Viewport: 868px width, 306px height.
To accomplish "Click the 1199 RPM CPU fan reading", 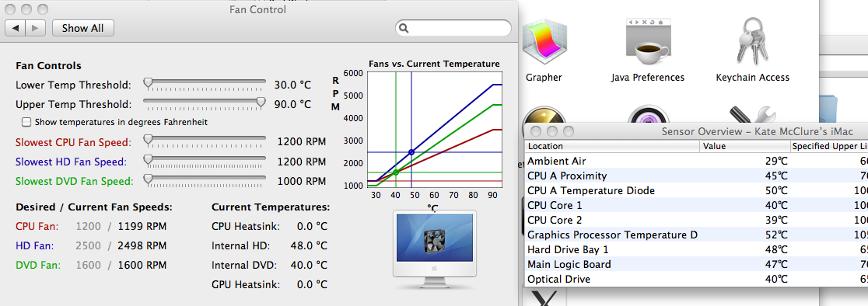I will point(142,227).
